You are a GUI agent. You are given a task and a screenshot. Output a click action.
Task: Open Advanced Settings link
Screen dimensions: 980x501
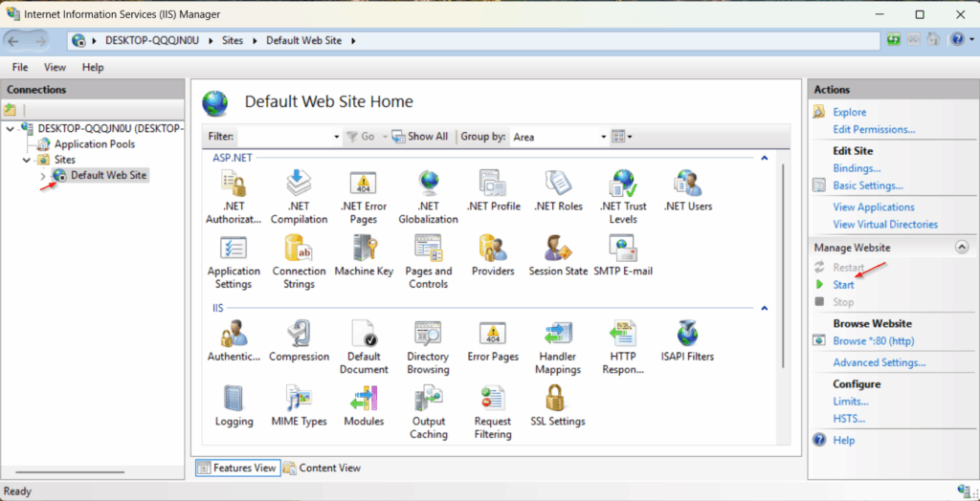pos(880,363)
